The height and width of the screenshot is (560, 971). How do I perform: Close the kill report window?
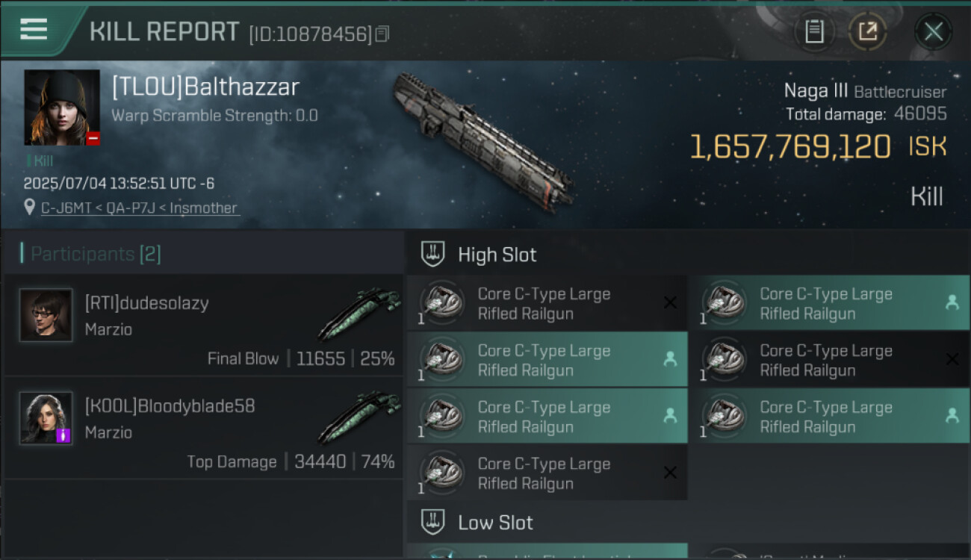click(x=933, y=31)
